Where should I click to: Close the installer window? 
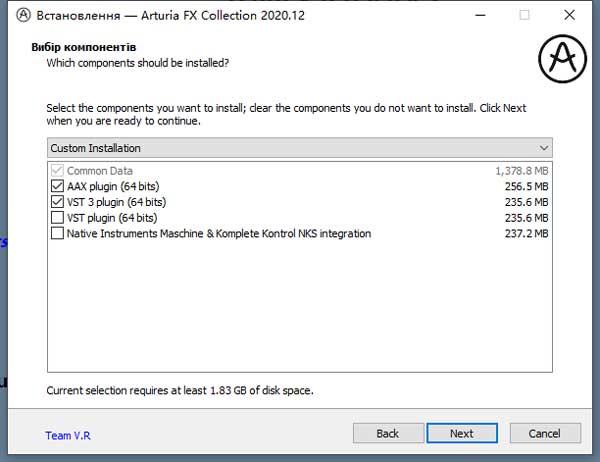(x=569, y=16)
